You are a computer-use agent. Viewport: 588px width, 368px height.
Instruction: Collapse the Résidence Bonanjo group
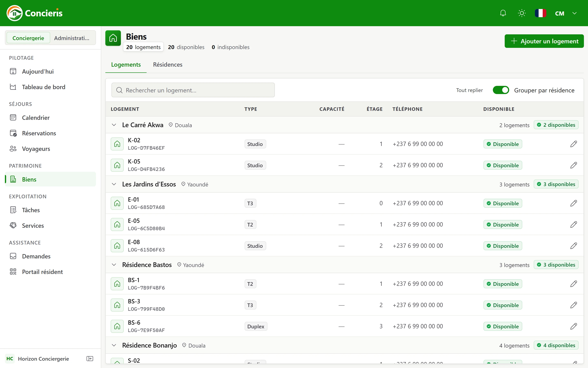114,345
